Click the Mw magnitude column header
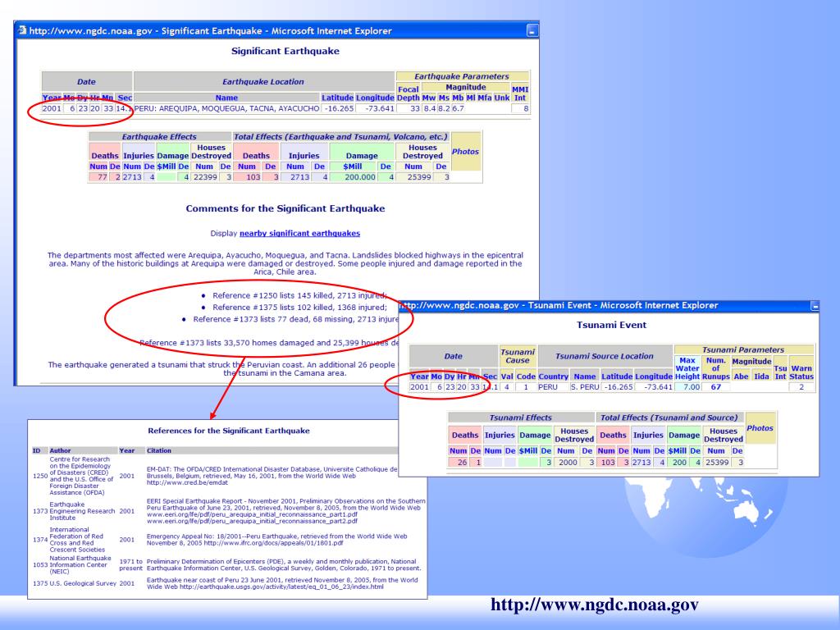The height and width of the screenshot is (630, 840). (428, 98)
